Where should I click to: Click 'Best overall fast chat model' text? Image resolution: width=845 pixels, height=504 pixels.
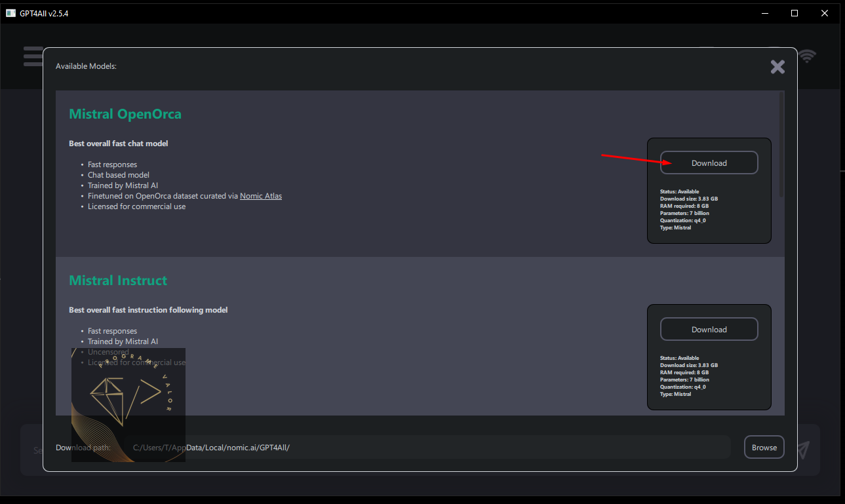[119, 144]
